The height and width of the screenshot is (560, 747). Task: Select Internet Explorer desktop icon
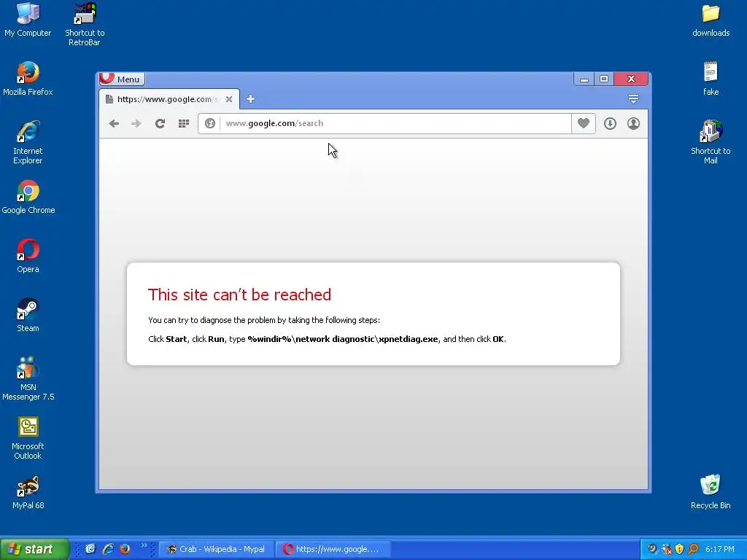click(x=28, y=143)
